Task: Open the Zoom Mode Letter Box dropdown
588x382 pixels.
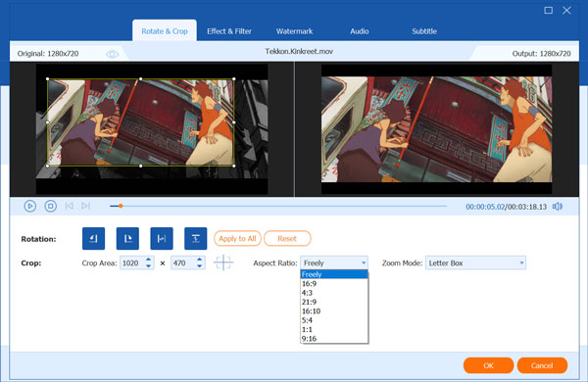Action: (475, 263)
